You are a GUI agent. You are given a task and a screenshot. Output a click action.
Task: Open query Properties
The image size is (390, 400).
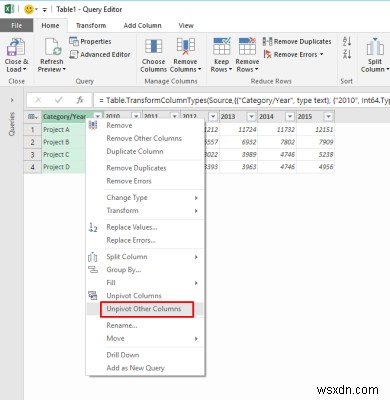(90, 41)
